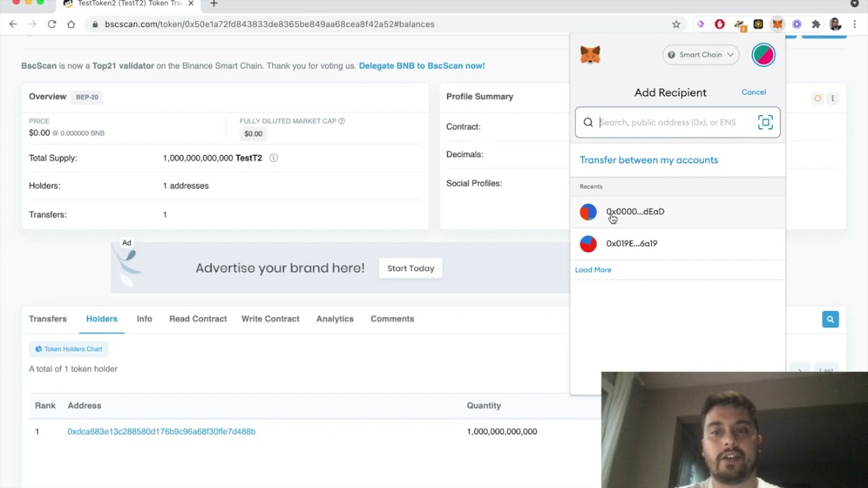
Task: Reload the page with the refresh icon
Action: [x=52, y=24]
